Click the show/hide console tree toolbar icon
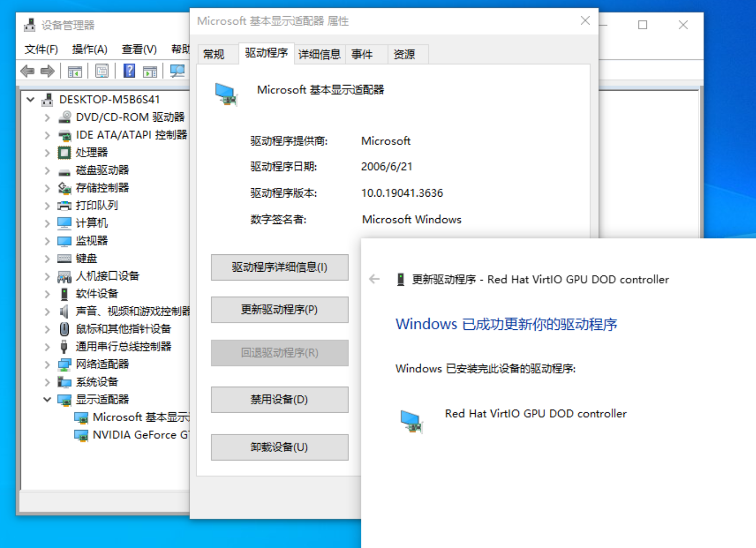Image resolution: width=756 pixels, height=548 pixels. [x=74, y=71]
